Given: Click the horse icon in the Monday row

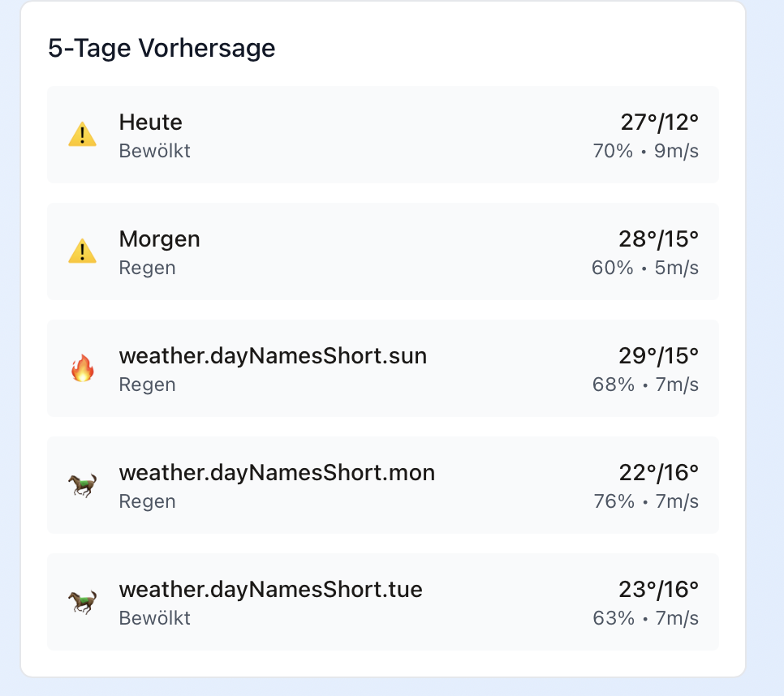Looking at the screenshot, I should tap(82, 485).
